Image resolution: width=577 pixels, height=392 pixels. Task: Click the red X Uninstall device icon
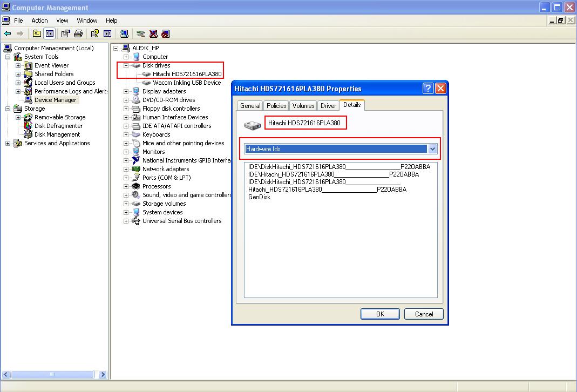click(153, 33)
